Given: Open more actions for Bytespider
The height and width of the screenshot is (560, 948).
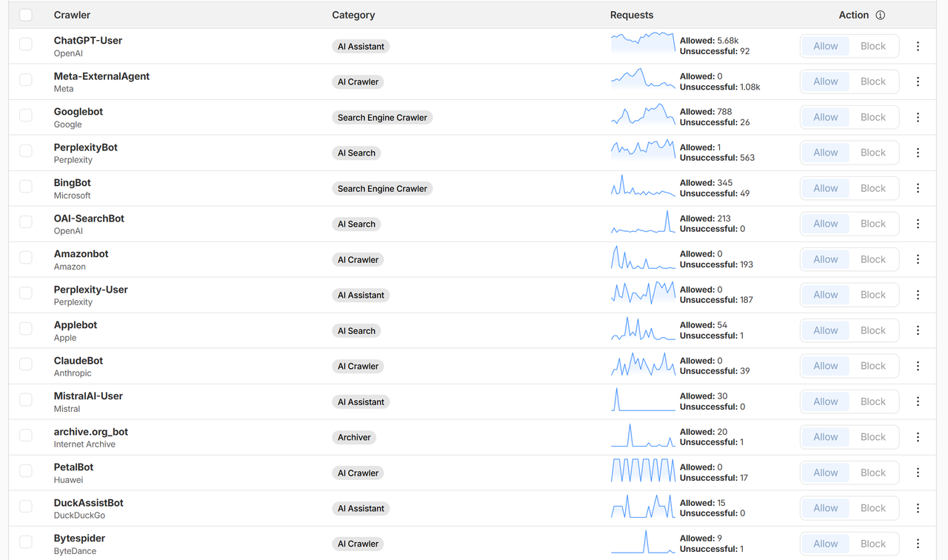Looking at the screenshot, I should tap(918, 544).
